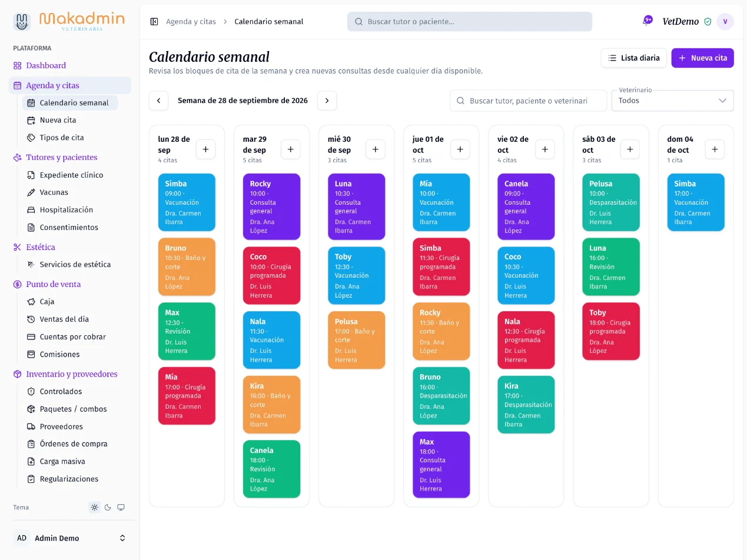Focus the Buscar tutor o paciente field
The height and width of the screenshot is (560, 747).
pyautogui.click(x=470, y=22)
